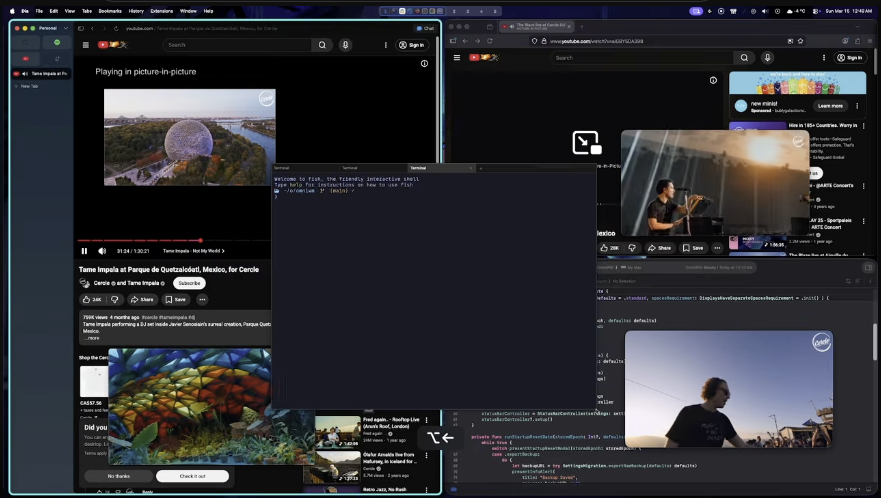Screen dimensions: 881x498
Task: Go back in the Firefox toolbar
Action: tap(465, 41)
